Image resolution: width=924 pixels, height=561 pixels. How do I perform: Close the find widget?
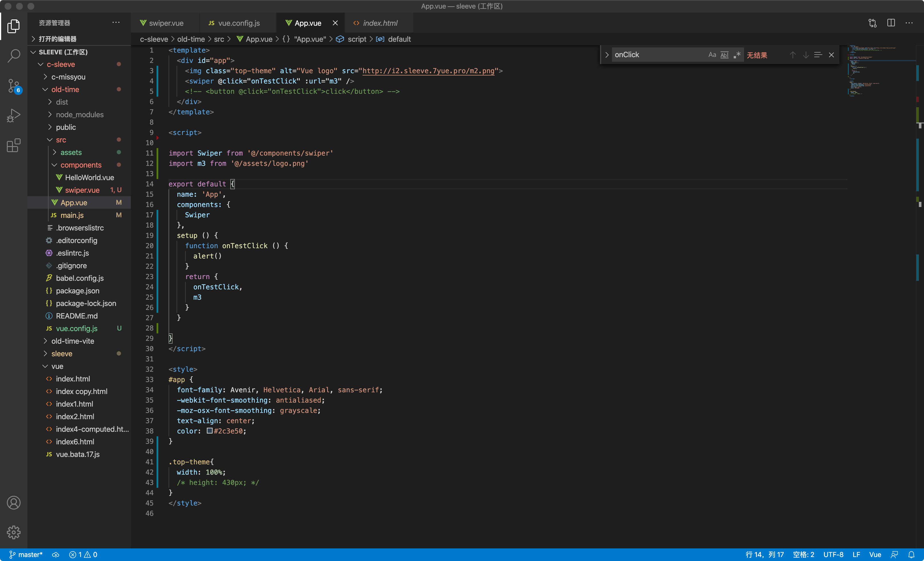pyautogui.click(x=831, y=55)
